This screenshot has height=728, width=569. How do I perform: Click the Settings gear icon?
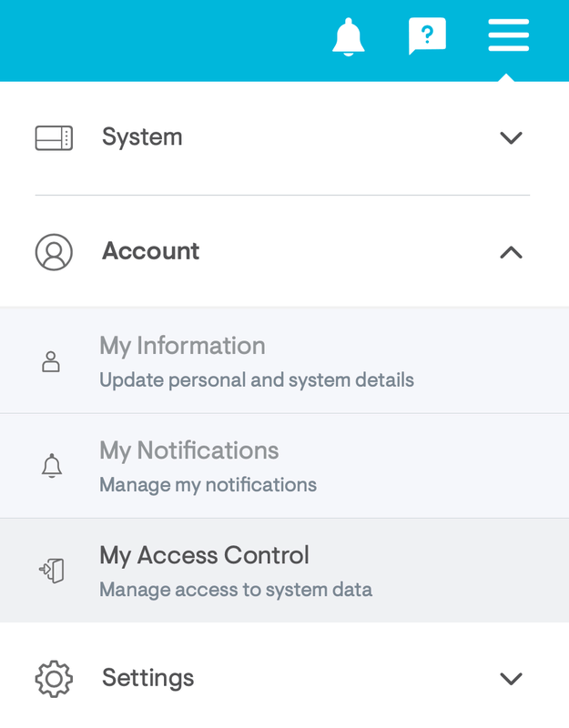pos(54,679)
